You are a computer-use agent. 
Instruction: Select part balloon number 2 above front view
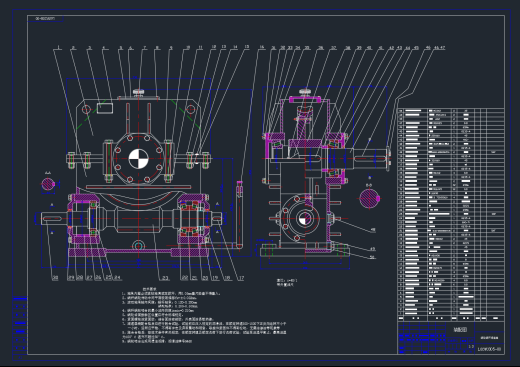coord(73,48)
